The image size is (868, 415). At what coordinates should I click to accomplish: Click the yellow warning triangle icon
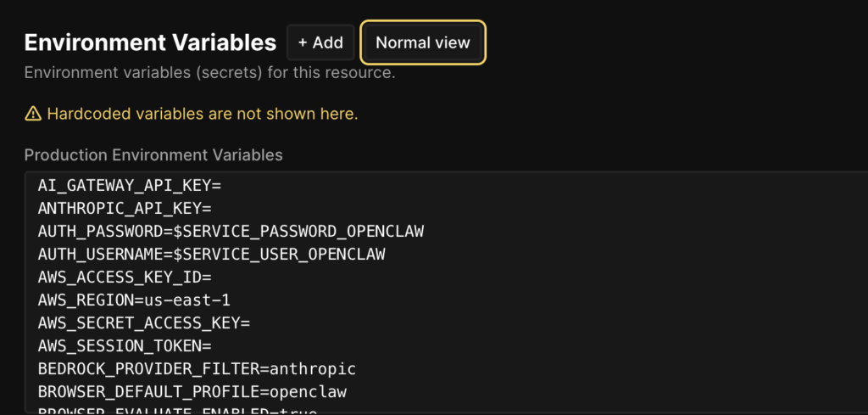pyautogui.click(x=33, y=114)
